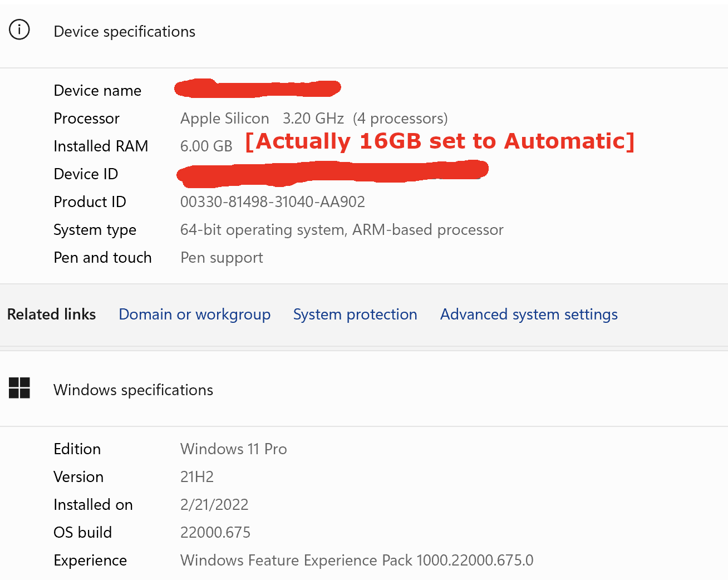The image size is (728, 580).
Task: Expand the Device specifications section header
Action: point(124,32)
